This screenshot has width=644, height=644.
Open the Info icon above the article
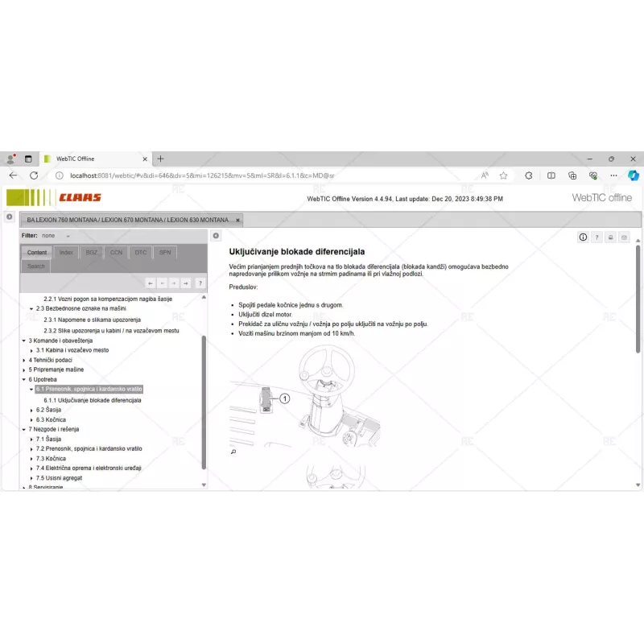point(583,237)
